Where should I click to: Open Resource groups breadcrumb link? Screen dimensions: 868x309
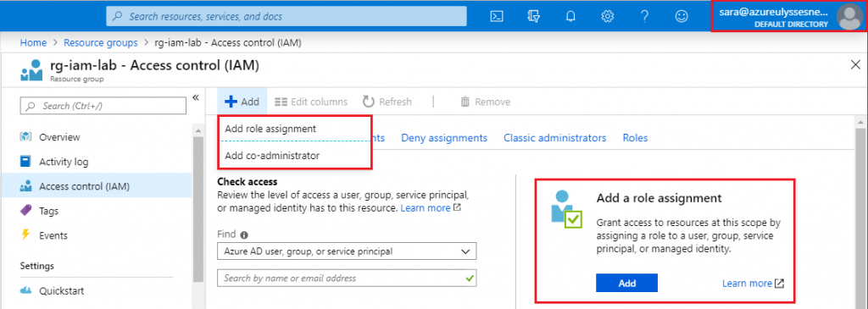[101, 42]
